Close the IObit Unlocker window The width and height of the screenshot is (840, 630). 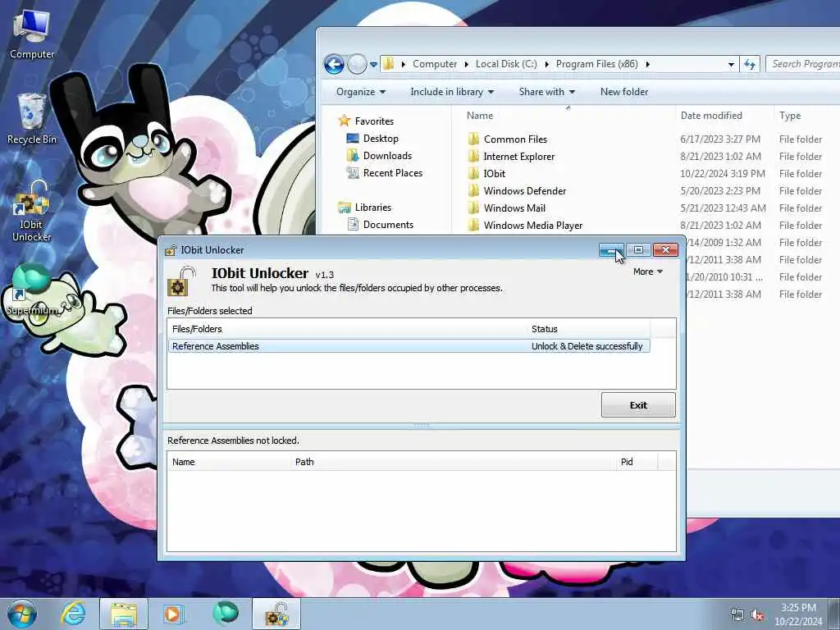pyautogui.click(x=665, y=250)
